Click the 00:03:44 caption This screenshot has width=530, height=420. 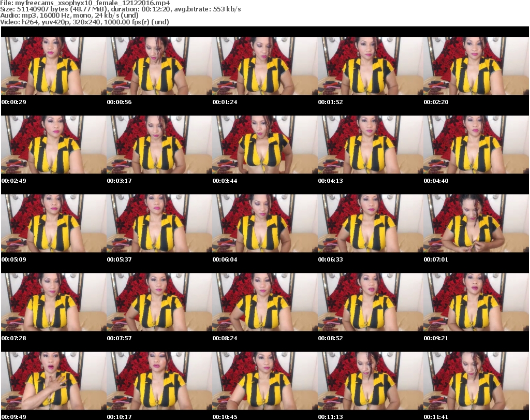[x=225, y=181]
